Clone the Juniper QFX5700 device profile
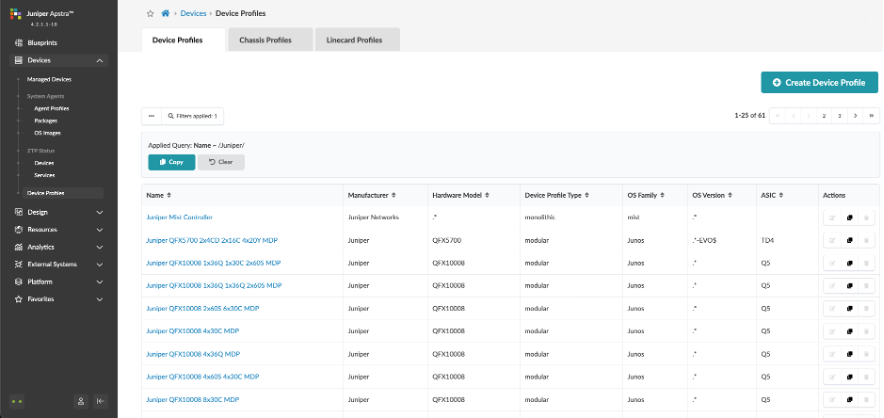The height and width of the screenshot is (418, 884). pos(849,240)
